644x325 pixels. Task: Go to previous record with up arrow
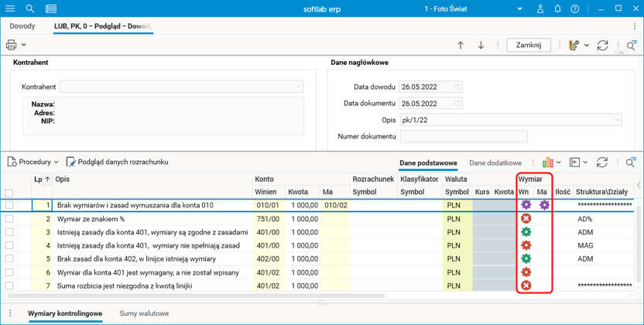[461, 45]
